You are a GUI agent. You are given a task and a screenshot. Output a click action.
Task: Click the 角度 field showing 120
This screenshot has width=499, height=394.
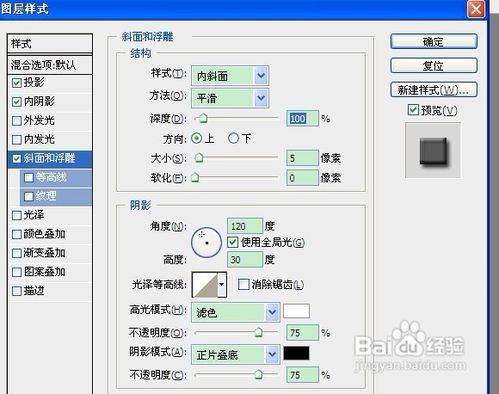coord(245,226)
